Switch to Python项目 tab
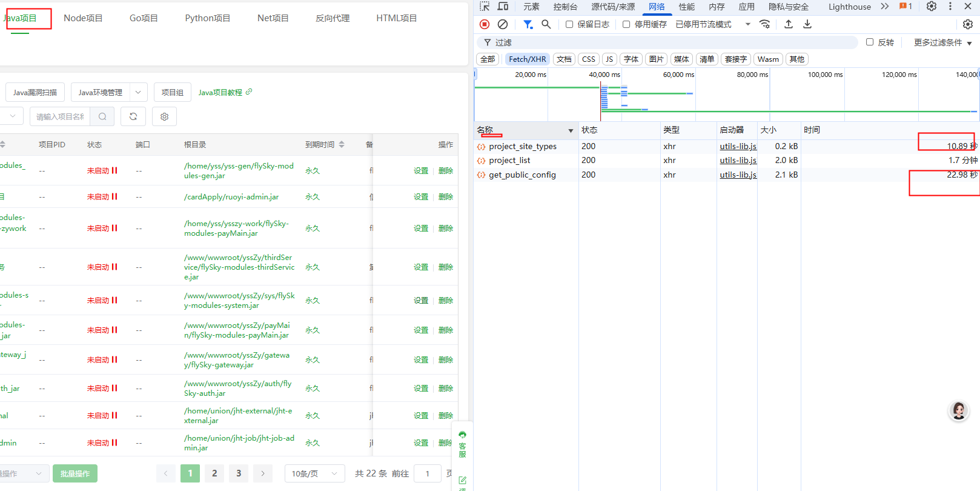Image resolution: width=980 pixels, height=491 pixels. click(208, 18)
